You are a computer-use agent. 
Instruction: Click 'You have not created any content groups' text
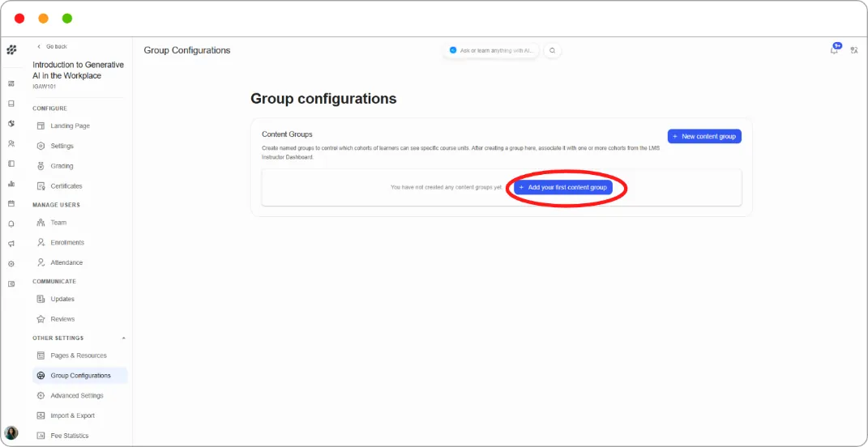coord(447,188)
